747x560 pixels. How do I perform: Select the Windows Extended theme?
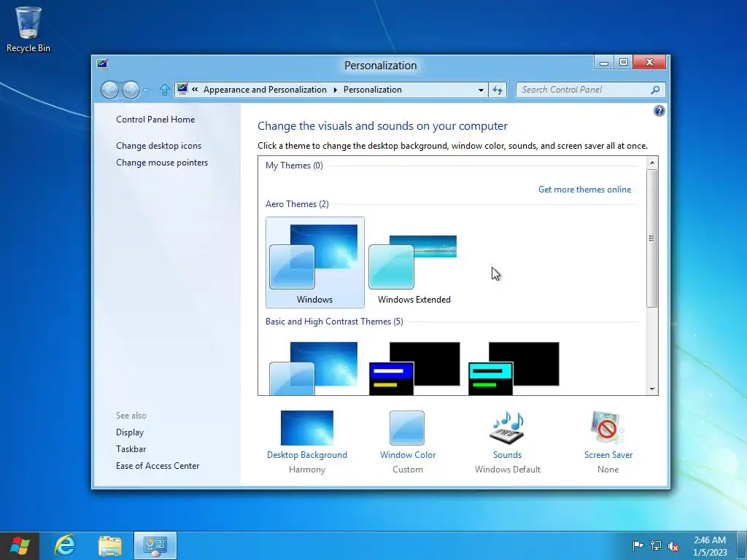[414, 262]
